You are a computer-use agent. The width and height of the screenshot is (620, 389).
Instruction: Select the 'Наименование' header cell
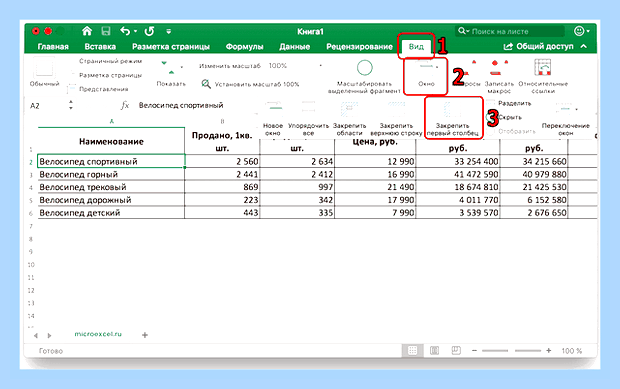111,141
